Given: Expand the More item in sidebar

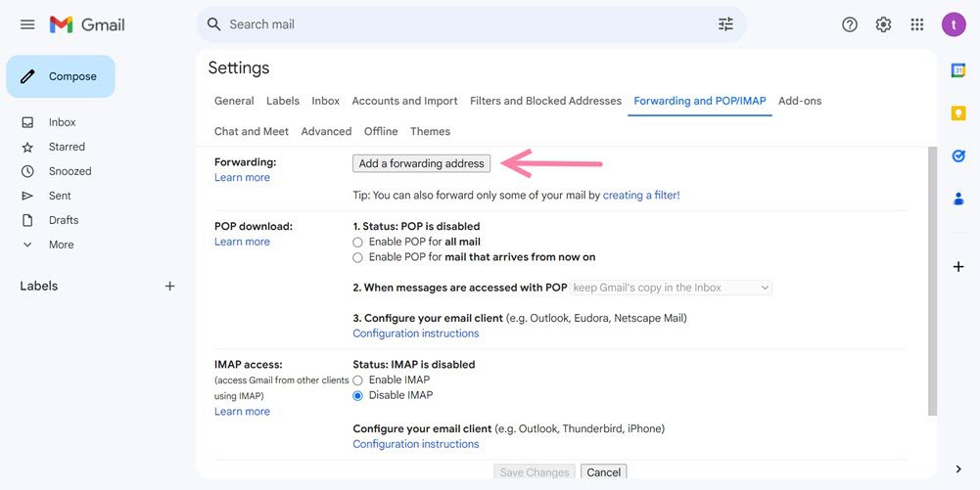Looking at the screenshot, I should tap(61, 245).
